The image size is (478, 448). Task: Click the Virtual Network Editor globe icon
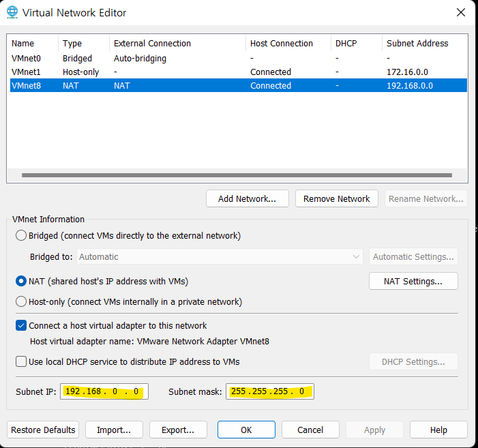pyautogui.click(x=12, y=12)
